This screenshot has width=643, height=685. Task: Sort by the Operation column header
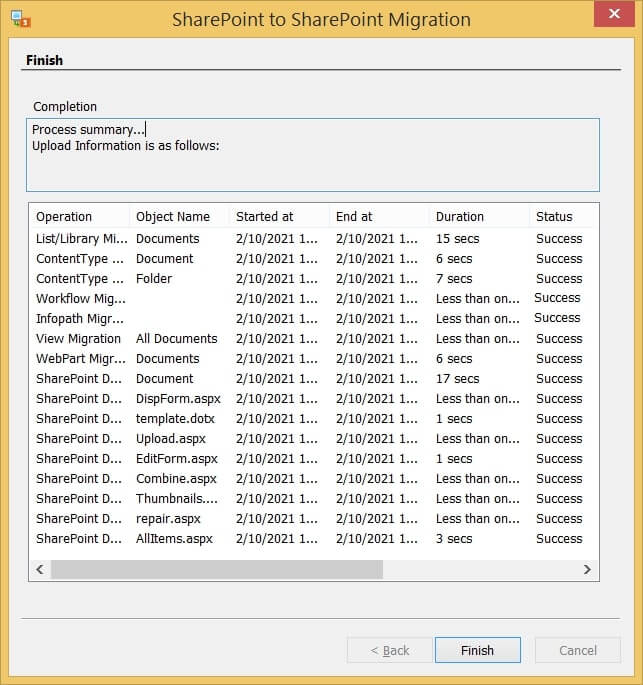80,217
